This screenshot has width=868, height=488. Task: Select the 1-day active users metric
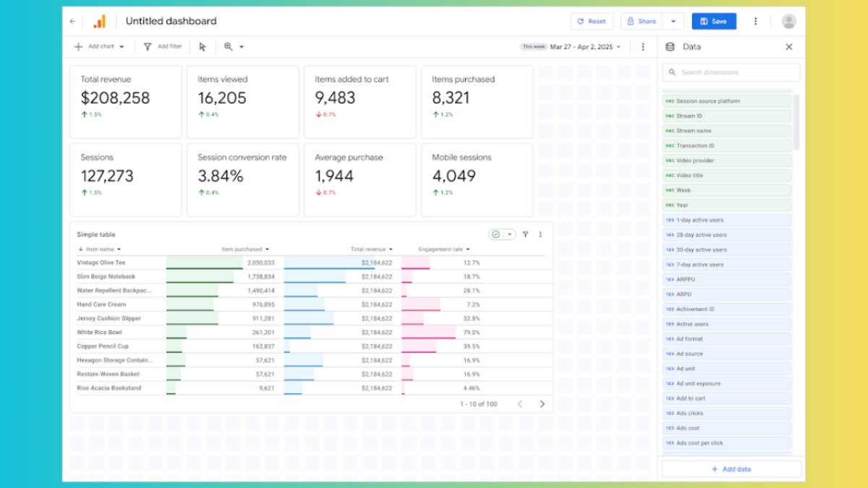[727, 220]
